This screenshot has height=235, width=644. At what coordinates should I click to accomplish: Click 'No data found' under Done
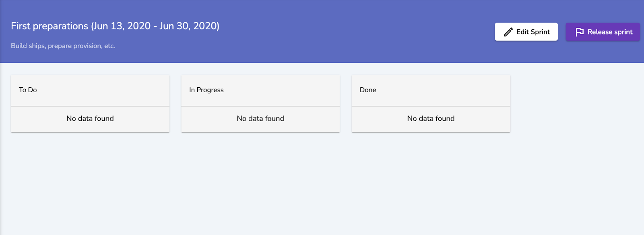point(431,119)
